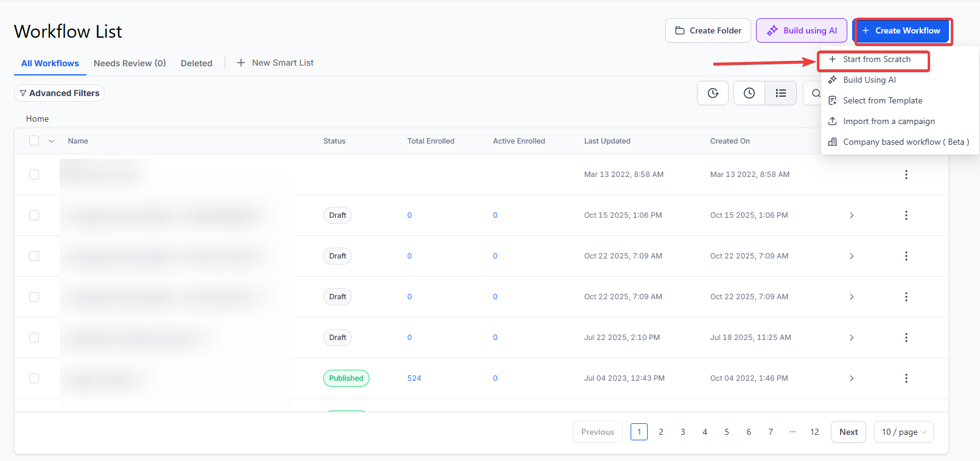This screenshot has height=461, width=980.
Task: Expand the row created Oct 15 2025 via chevron
Action: pos(852,215)
